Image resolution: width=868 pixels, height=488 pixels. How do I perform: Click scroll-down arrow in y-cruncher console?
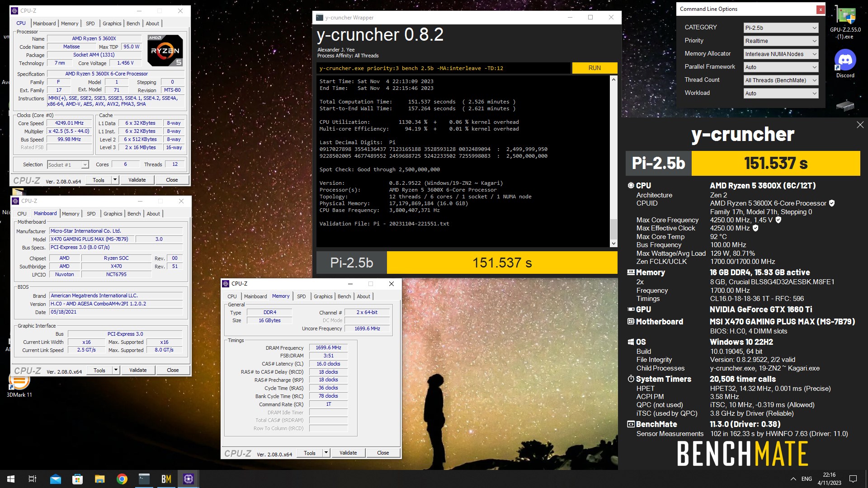(613, 244)
